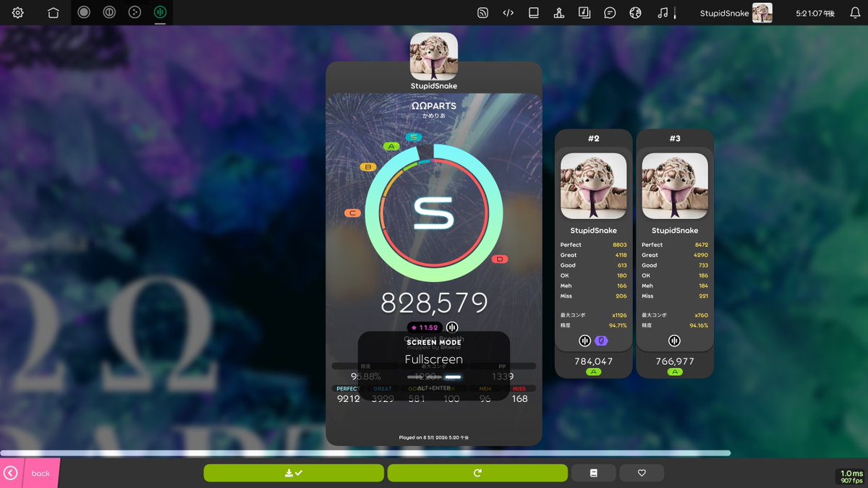Click the 94.16% accuracy on the #3 panel
The height and width of the screenshot is (488, 868).
click(699, 326)
